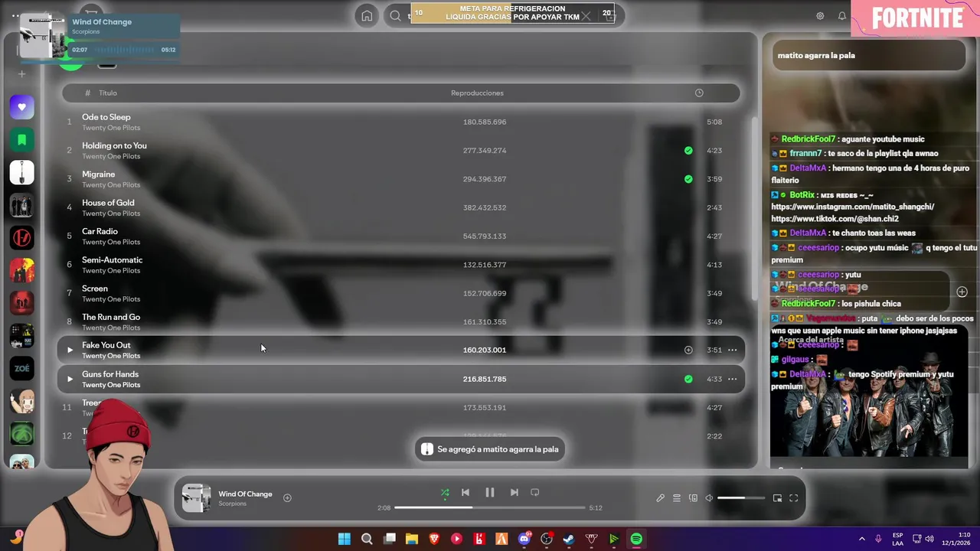The height and width of the screenshot is (551, 980).
Task: Add Fake You Out to playlist via plus icon
Action: point(688,350)
